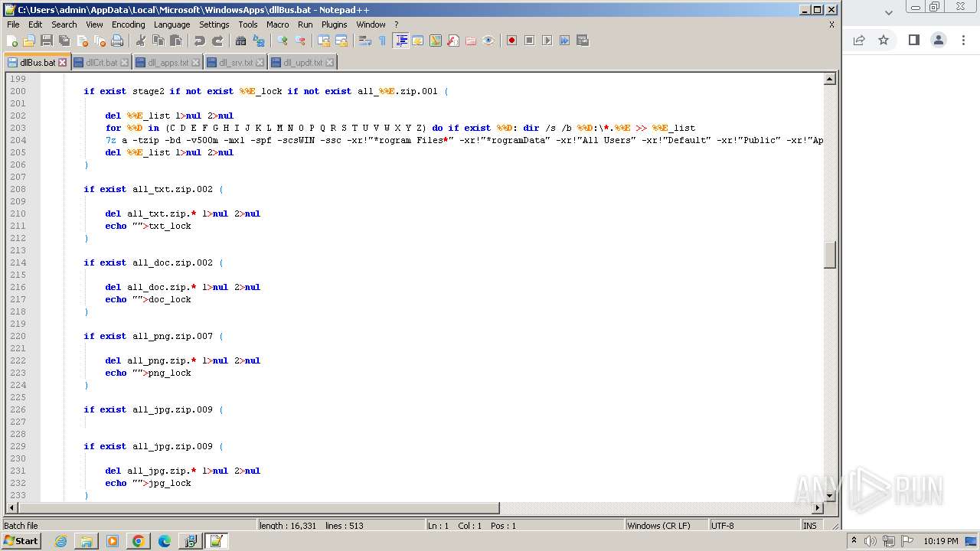Close all documents using the toolbar

tap(100, 41)
